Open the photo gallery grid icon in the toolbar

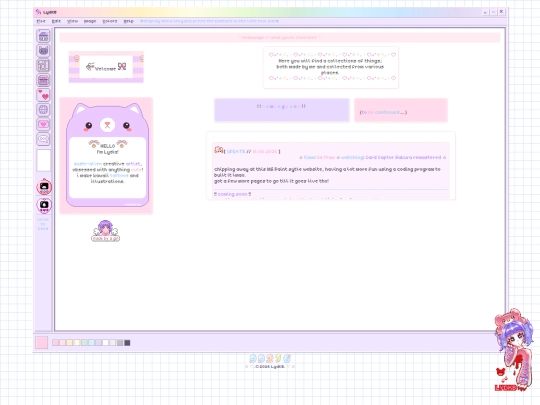(43, 65)
